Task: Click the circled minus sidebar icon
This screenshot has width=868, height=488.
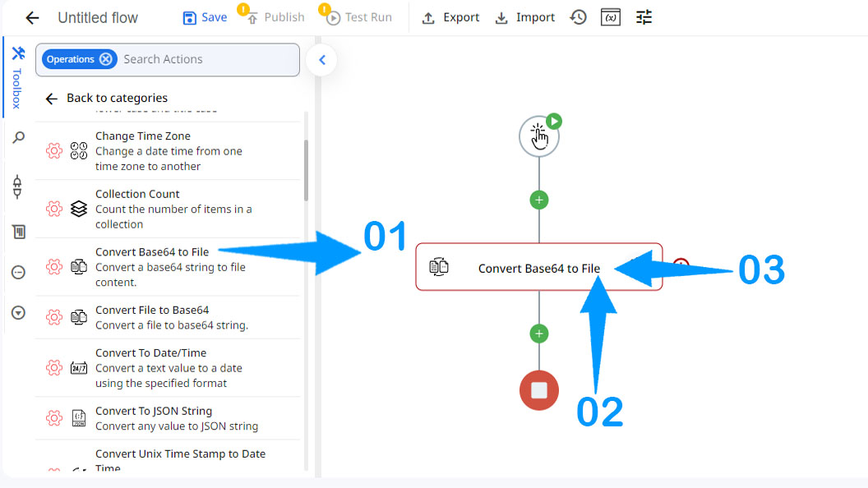Action: [x=18, y=272]
